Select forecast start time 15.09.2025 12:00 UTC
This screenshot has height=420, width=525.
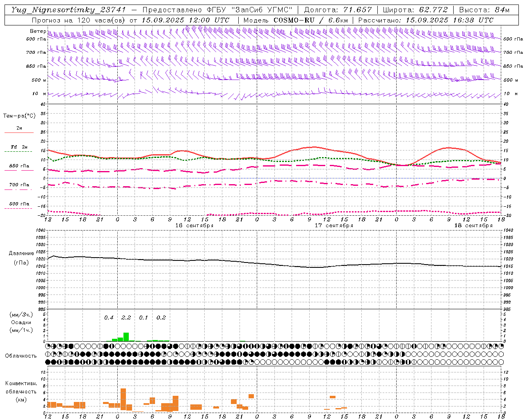pos(185,20)
